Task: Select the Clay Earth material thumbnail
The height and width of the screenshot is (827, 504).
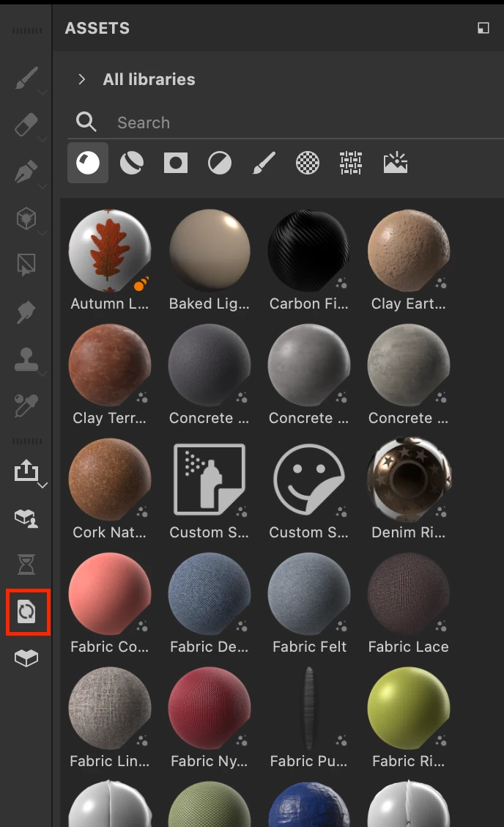Action: point(409,251)
